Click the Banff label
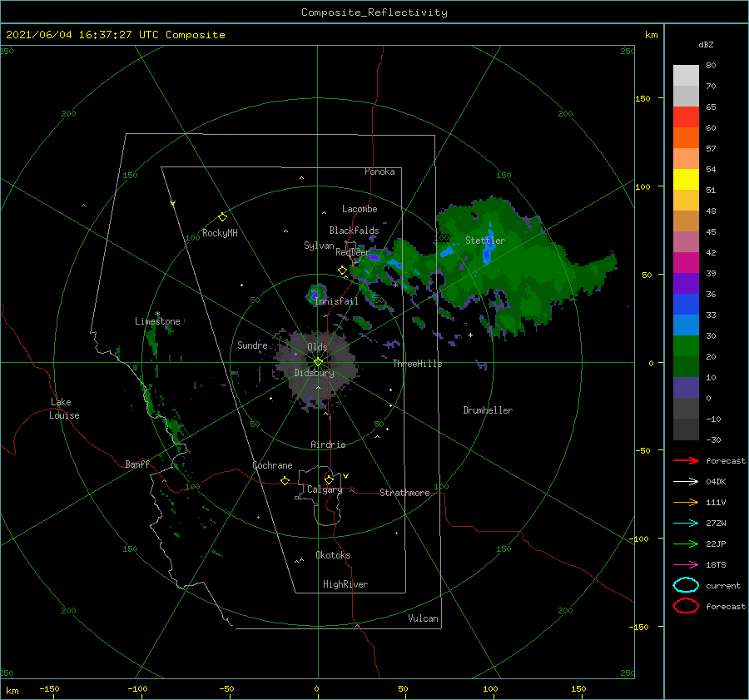The height and width of the screenshot is (700, 749). [137, 464]
